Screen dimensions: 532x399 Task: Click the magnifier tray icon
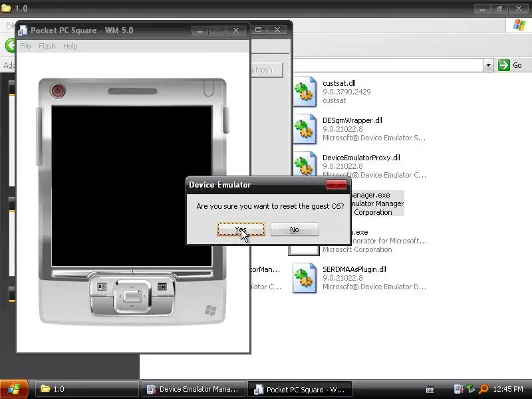pyautogui.click(x=483, y=389)
